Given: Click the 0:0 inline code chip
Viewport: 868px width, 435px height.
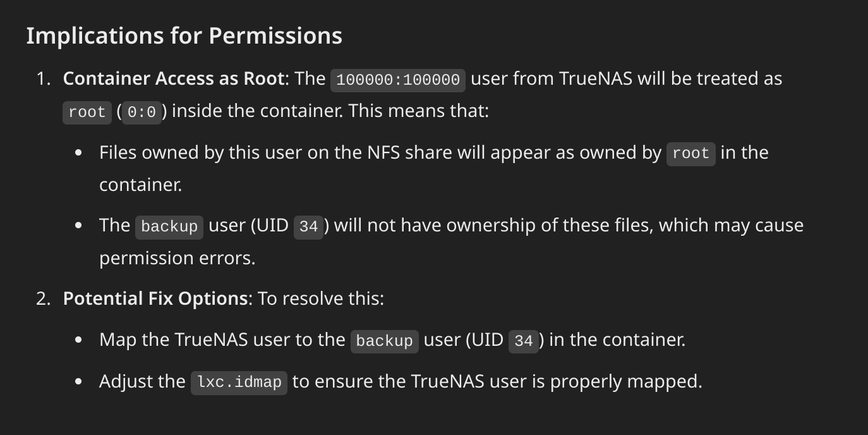Looking at the screenshot, I should pos(142,112).
